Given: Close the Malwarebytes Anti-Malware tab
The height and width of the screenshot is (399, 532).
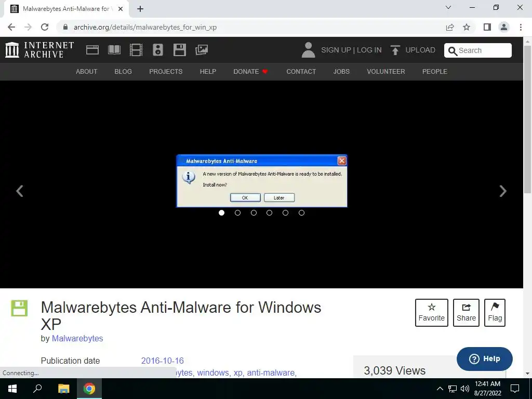Looking at the screenshot, I should tap(121, 9).
